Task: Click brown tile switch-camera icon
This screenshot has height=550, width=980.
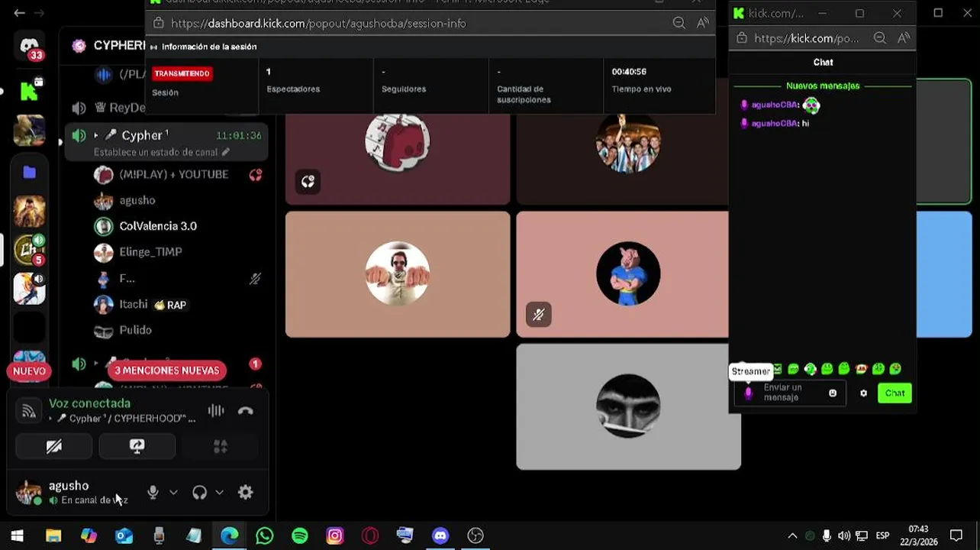Action: [x=308, y=181]
